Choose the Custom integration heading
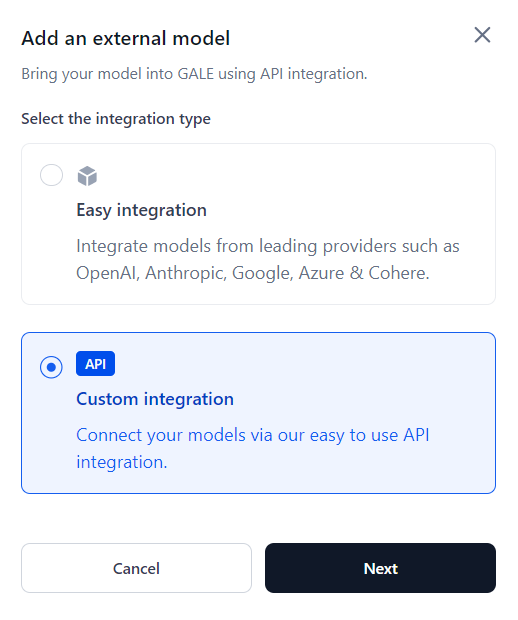Viewport: 518px width, 620px height. [x=155, y=399]
